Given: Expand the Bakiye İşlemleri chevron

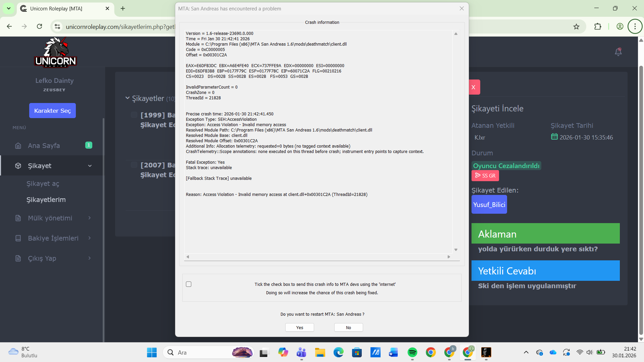Looking at the screenshot, I should click(90, 238).
